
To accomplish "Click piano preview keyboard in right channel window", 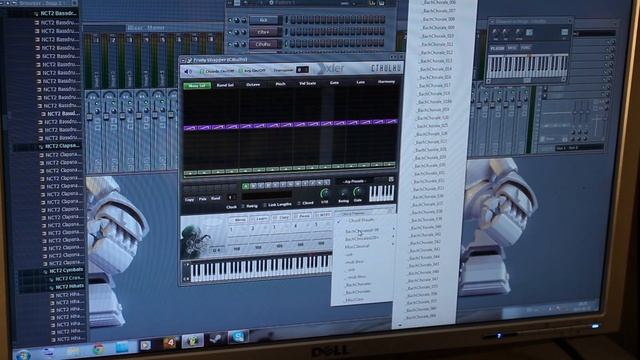I will pyautogui.click(x=528, y=67).
